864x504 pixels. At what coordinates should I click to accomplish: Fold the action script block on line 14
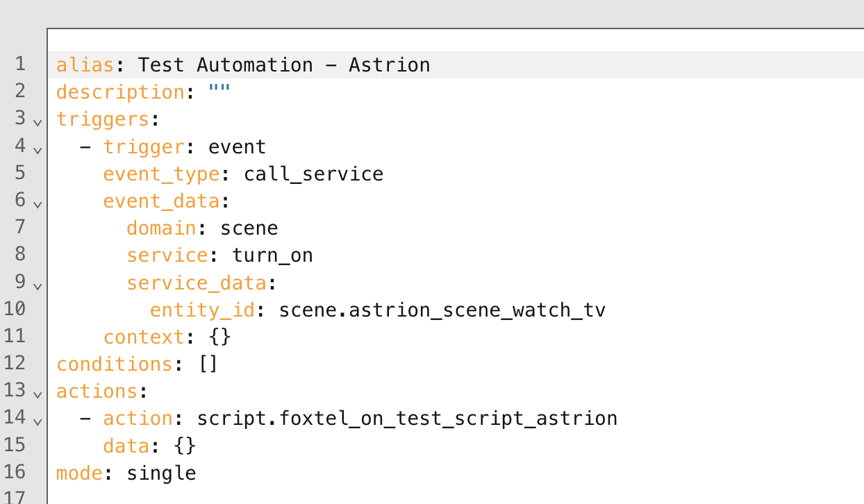38,421
